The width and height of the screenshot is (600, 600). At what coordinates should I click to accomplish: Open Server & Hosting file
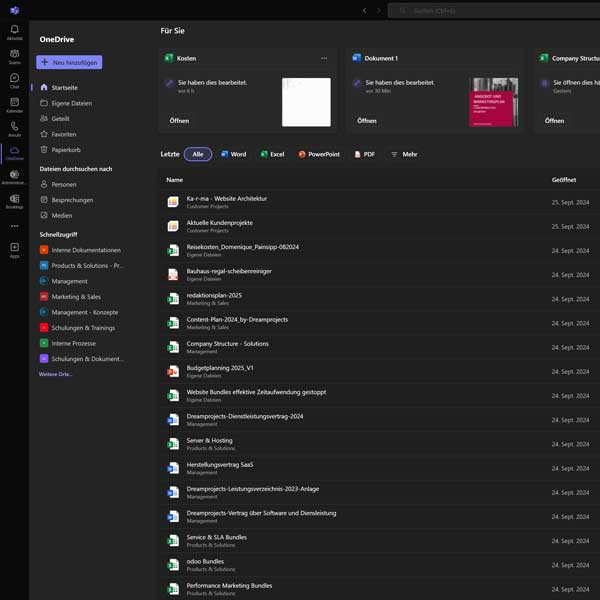[209, 440]
